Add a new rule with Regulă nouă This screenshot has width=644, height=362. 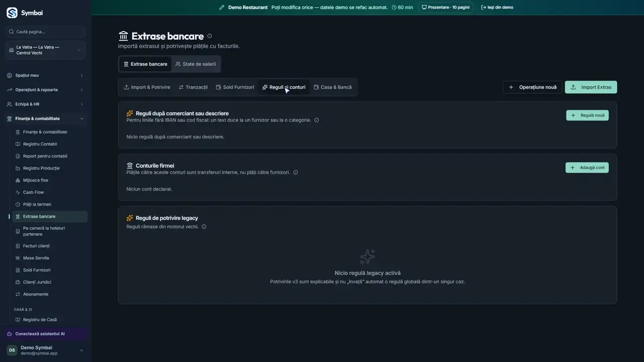[587, 115]
